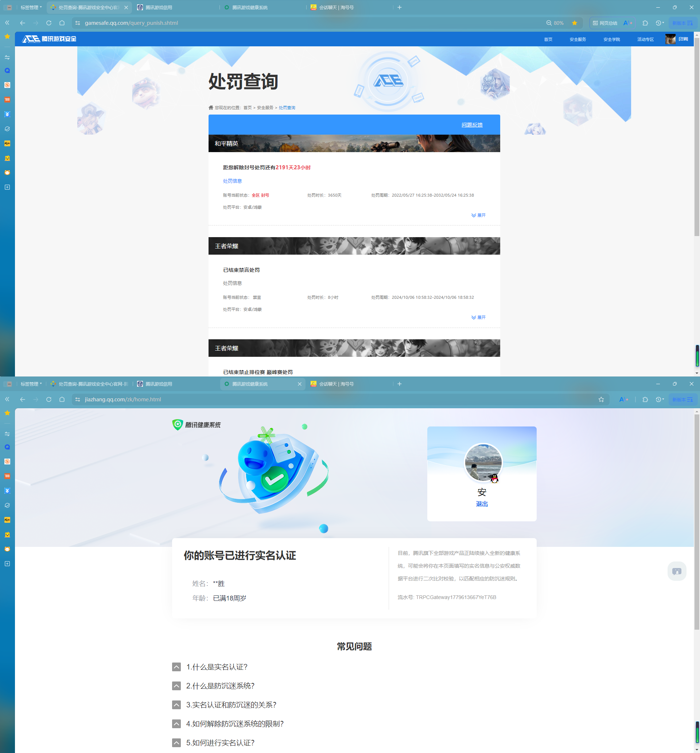Click the AI+ icon in the gamesafe window toolbar

click(627, 23)
